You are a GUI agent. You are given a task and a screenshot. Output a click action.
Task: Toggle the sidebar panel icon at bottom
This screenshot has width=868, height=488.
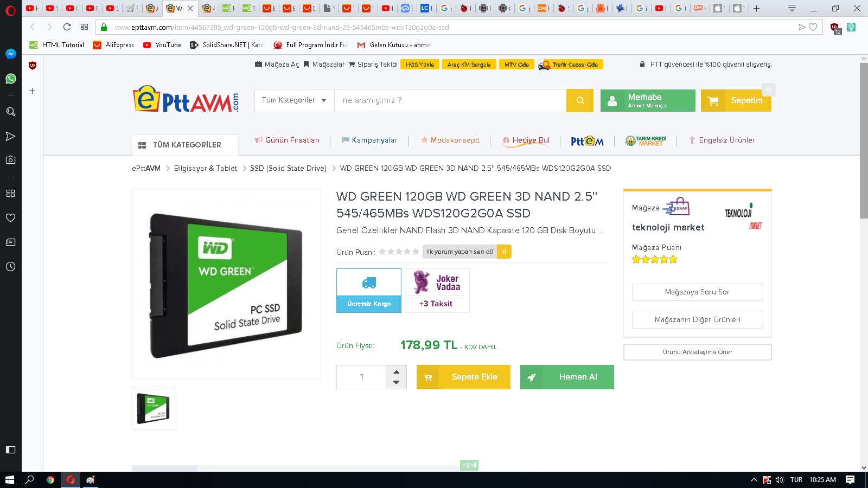click(10, 450)
